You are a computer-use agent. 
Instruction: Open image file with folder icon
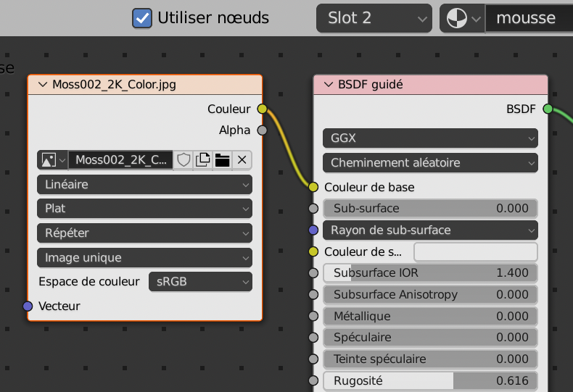223,160
